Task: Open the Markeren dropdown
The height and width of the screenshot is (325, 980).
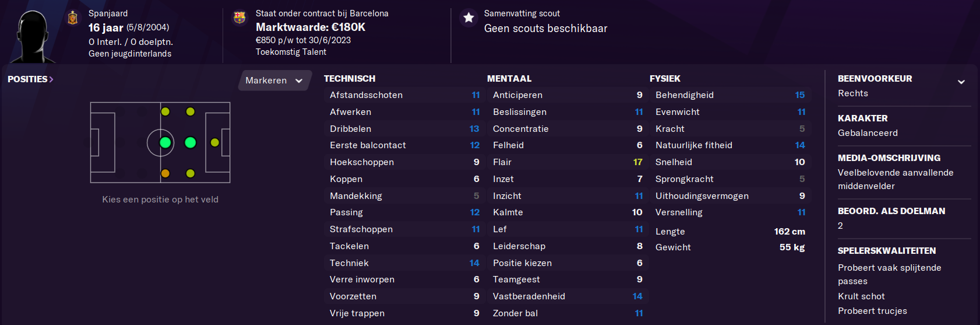Action: [274, 81]
